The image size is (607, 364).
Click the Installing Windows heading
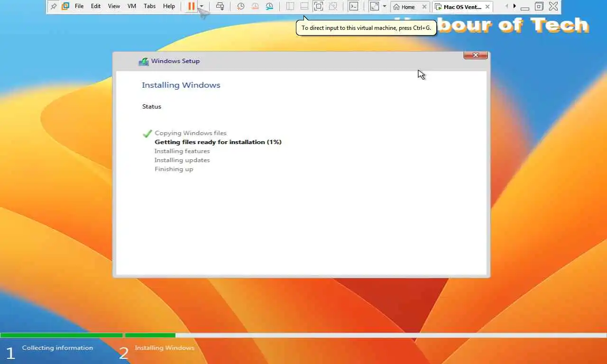pyautogui.click(x=181, y=85)
